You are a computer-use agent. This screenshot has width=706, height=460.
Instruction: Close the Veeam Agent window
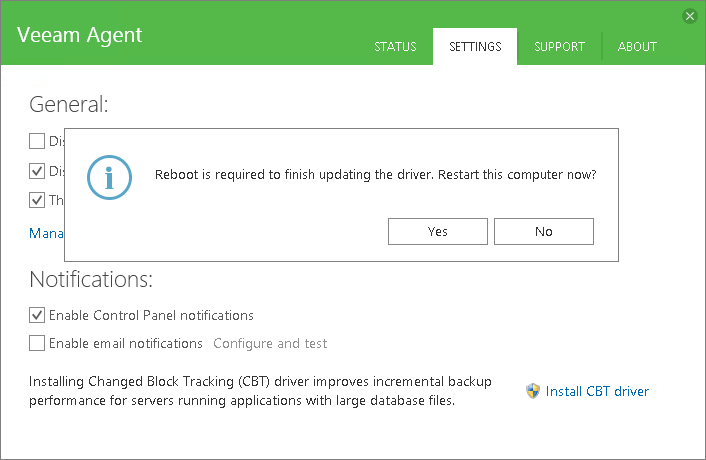click(x=690, y=16)
